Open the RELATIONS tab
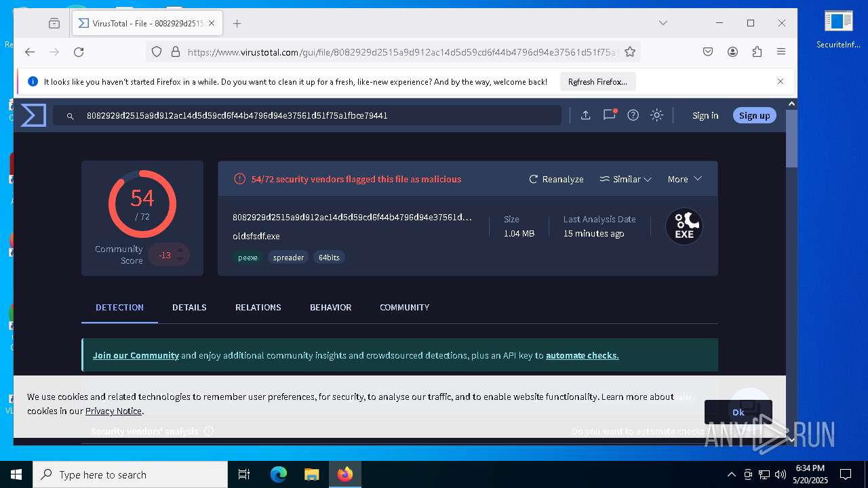This screenshot has width=868, height=488. coord(258,307)
